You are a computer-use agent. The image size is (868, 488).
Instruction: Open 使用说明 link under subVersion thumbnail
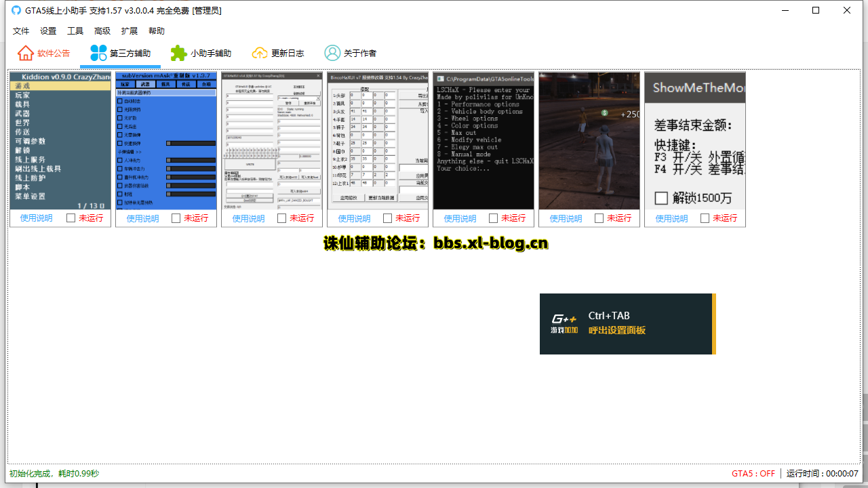(x=142, y=218)
